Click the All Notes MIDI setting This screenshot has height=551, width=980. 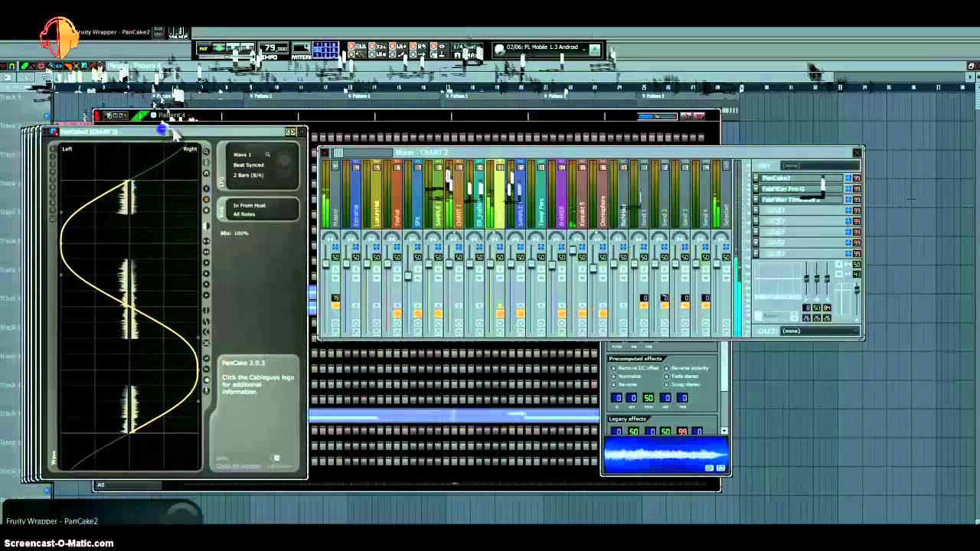point(244,214)
